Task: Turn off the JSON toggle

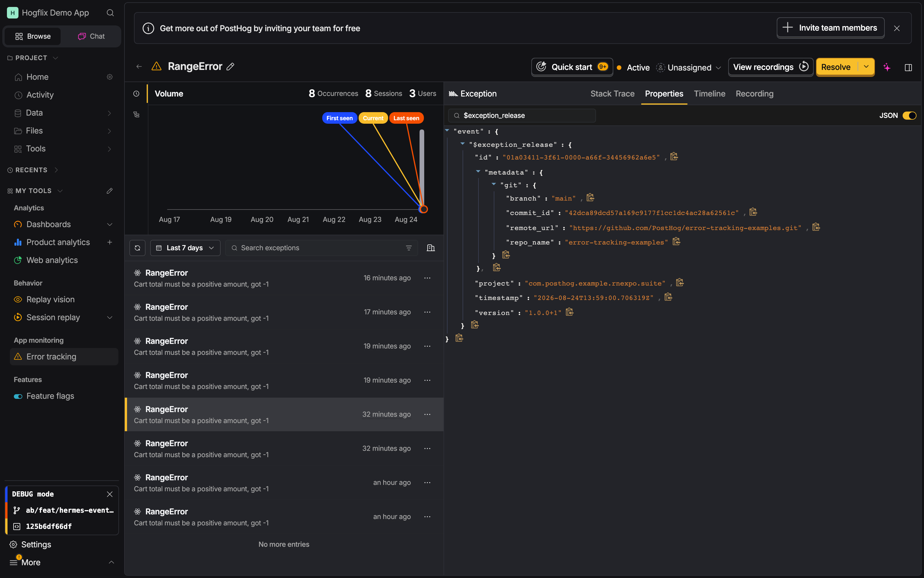Action: (x=909, y=115)
